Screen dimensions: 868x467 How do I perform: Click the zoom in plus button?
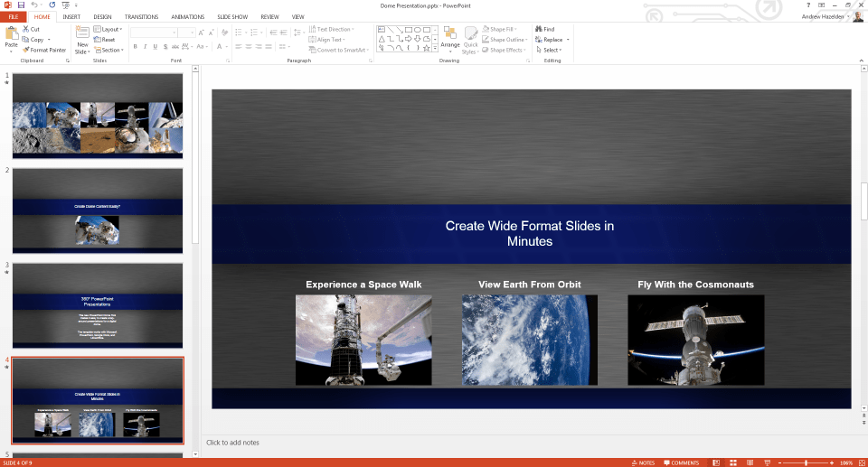coord(832,462)
